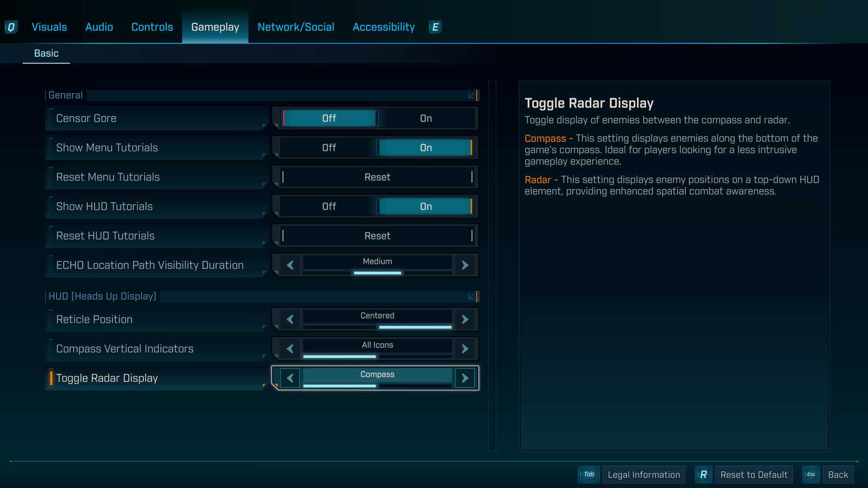Disable Show Menu Tutorials
Screen dimensions: 868x488
click(329, 148)
